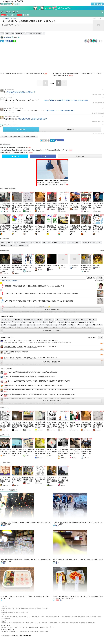Open the トロッコ問題 keyword tag
The image size is (104, 644).
click(49, 319)
